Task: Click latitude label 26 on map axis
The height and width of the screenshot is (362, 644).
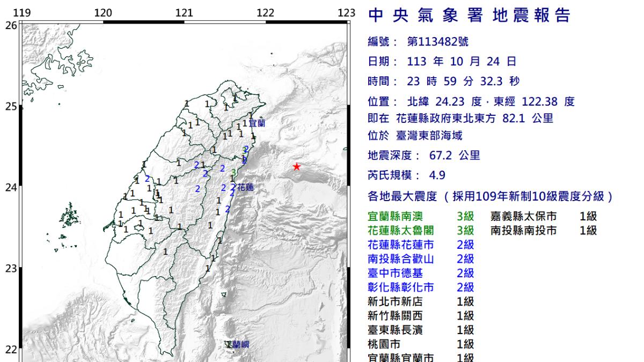Action: coord(10,25)
